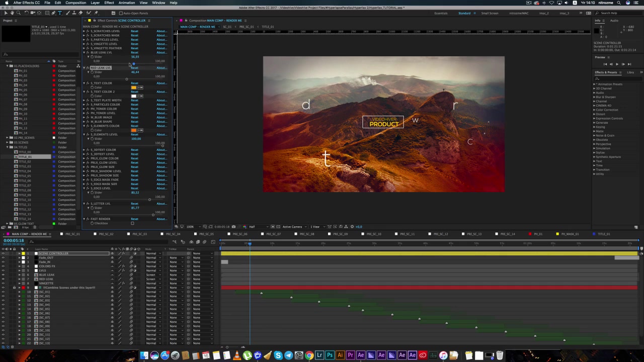Select the Clone Stamp tool
The height and width of the screenshot is (362, 644).
click(x=74, y=13)
